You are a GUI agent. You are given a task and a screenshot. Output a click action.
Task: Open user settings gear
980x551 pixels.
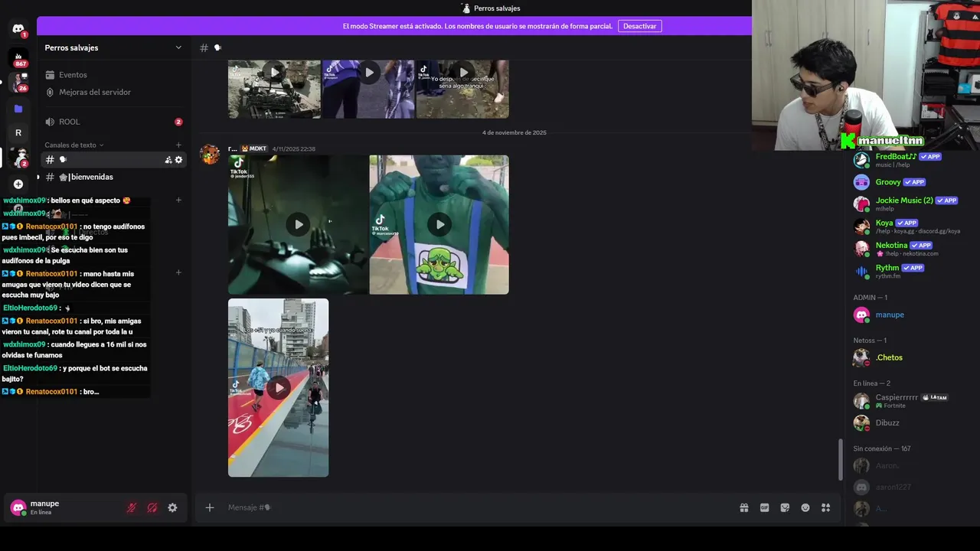pos(172,507)
